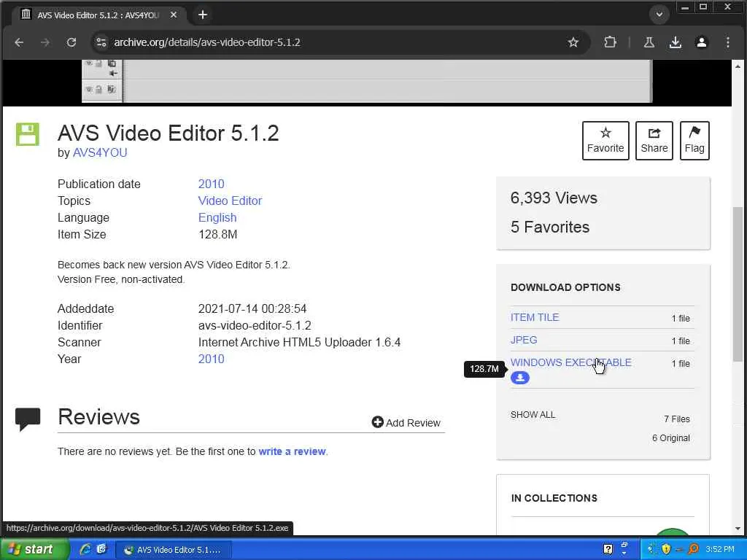Flag this archive item
This screenshot has width=747, height=560.
click(694, 141)
